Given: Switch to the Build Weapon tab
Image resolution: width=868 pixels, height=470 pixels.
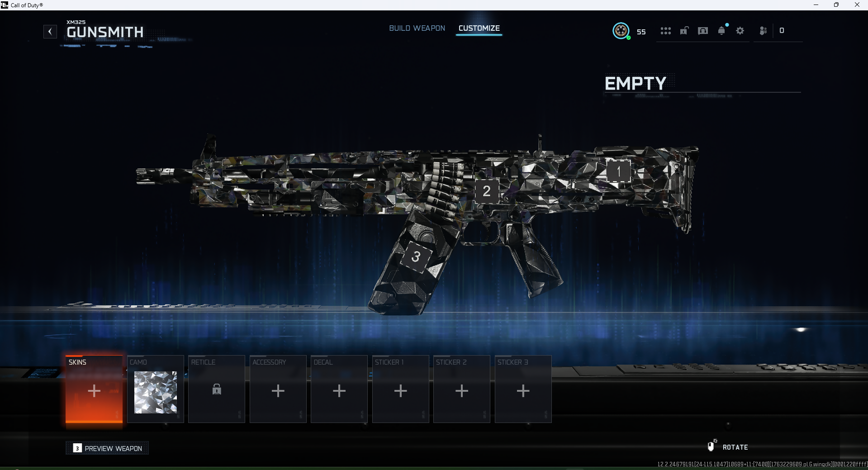Looking at the screenshot, I should 417,28.
